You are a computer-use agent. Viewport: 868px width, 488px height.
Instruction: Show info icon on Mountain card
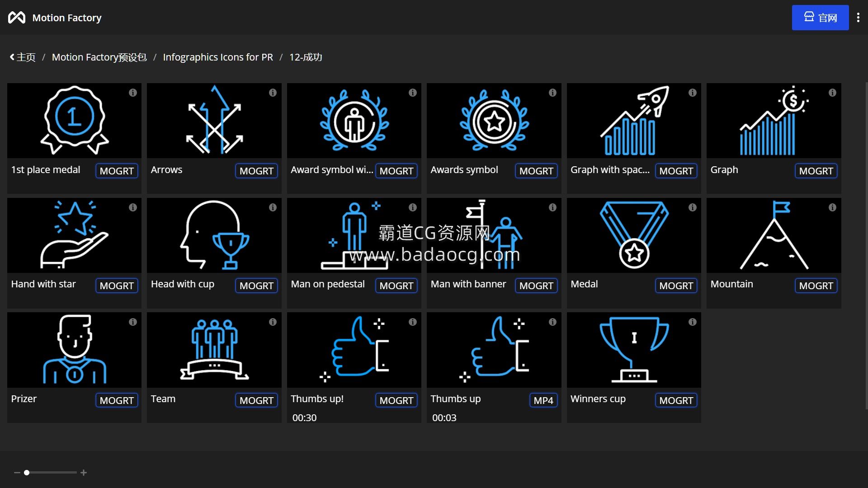point(832,207)
